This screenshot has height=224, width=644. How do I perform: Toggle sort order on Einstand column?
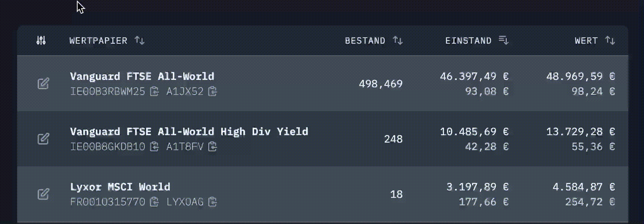(x=504, y=40)
